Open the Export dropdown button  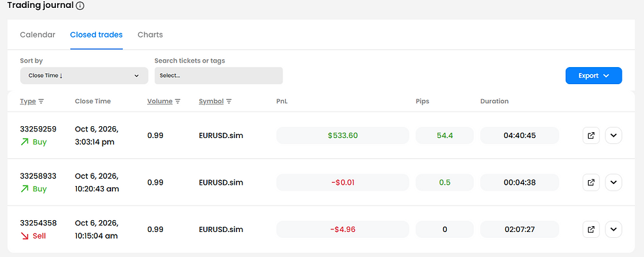coord(593,76)
